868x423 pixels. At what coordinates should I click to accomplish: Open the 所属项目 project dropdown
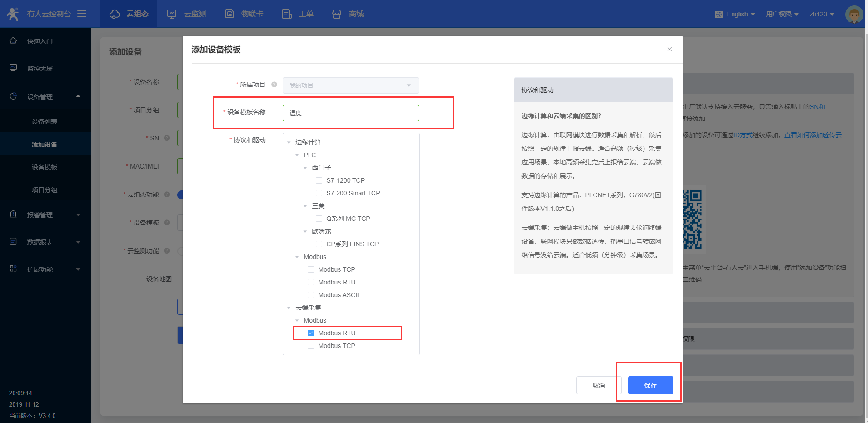[x=350, y=85]
